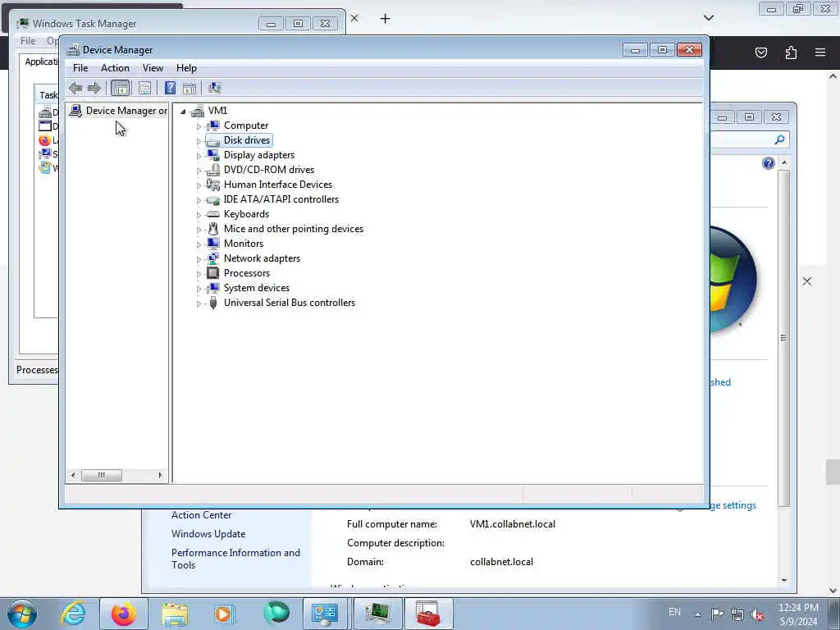Click the Computer category icon
The width and height of the screenshot is (840, 630).
[x=213, y=126]
